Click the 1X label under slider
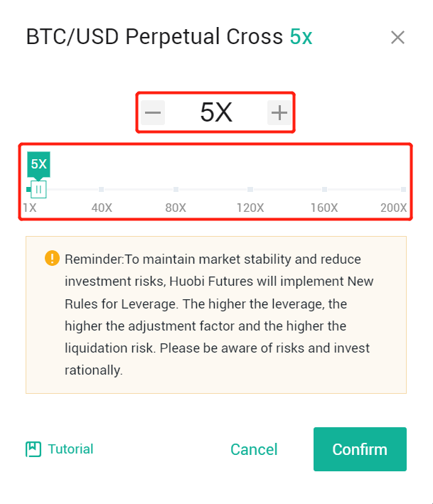433x504 pixels. (x=30, y=208)
